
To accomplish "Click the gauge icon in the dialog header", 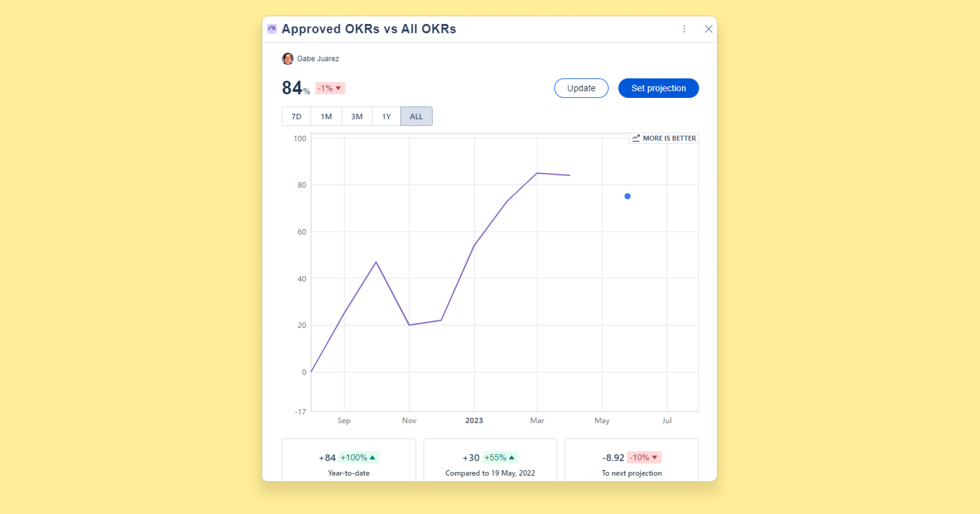I will click(x=272, y=29).
